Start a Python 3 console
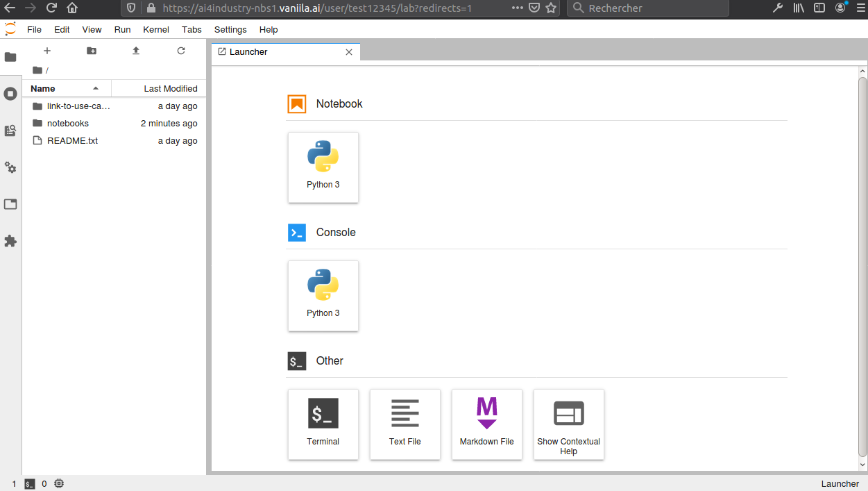 [x=323, y=296]
